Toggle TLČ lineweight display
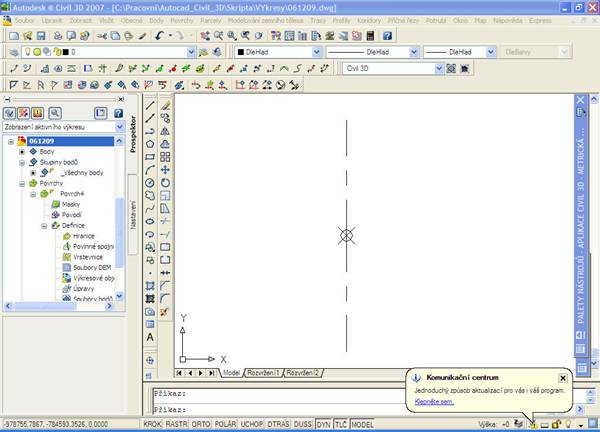 point(341,424)
